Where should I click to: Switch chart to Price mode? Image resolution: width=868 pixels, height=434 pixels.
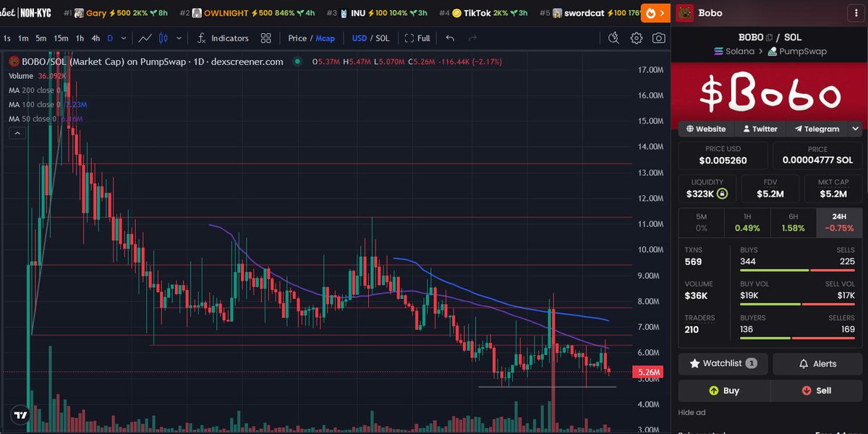[x=297, y=38]
